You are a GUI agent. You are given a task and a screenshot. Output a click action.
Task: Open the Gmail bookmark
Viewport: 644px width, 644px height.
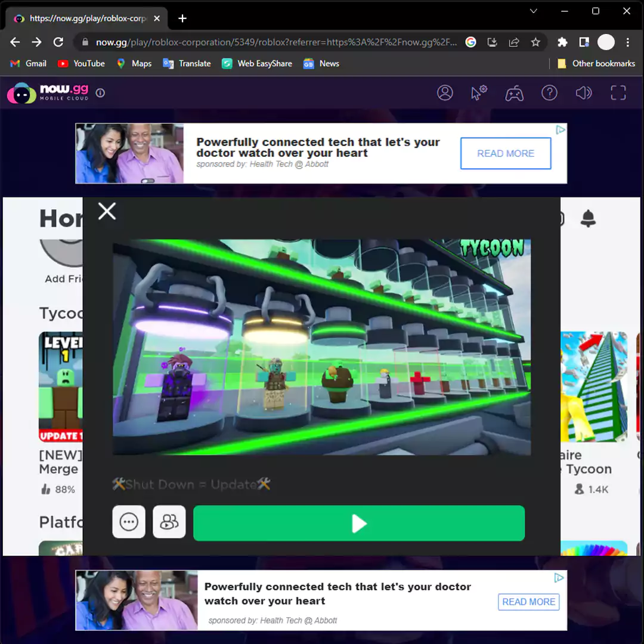tap(28, 64)
